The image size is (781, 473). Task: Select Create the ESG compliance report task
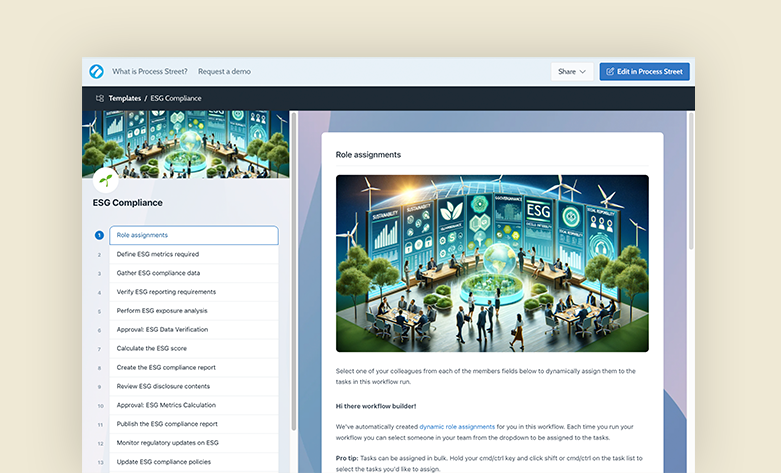194,367
